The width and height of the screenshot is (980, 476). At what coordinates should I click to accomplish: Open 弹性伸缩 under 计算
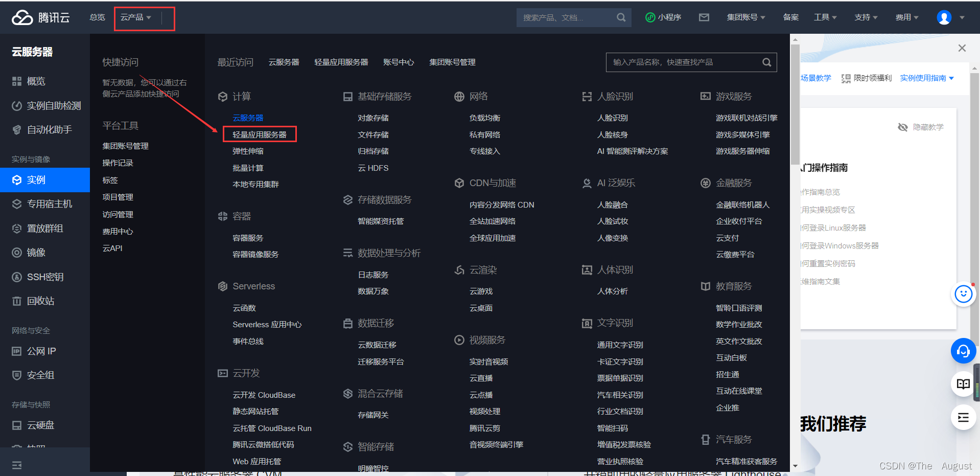(248, 151)
